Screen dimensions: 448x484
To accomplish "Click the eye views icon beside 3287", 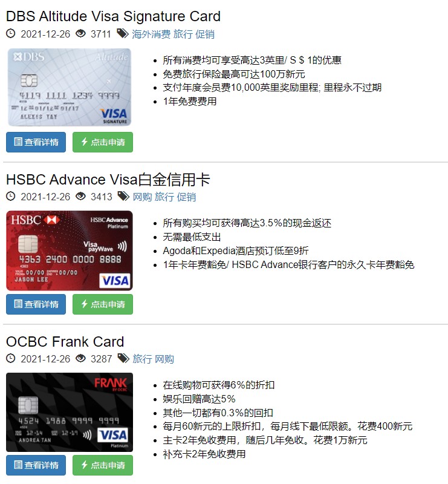I will (81, 358).
